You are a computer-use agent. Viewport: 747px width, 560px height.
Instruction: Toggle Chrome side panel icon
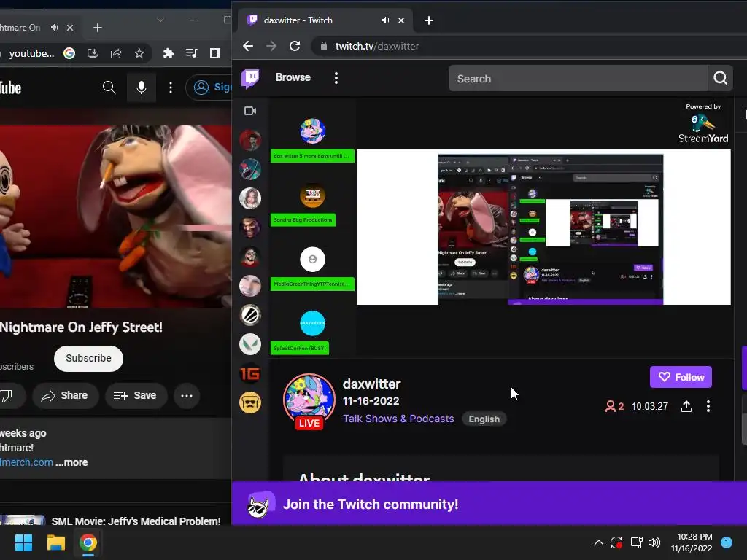click(x=215, y=53)
